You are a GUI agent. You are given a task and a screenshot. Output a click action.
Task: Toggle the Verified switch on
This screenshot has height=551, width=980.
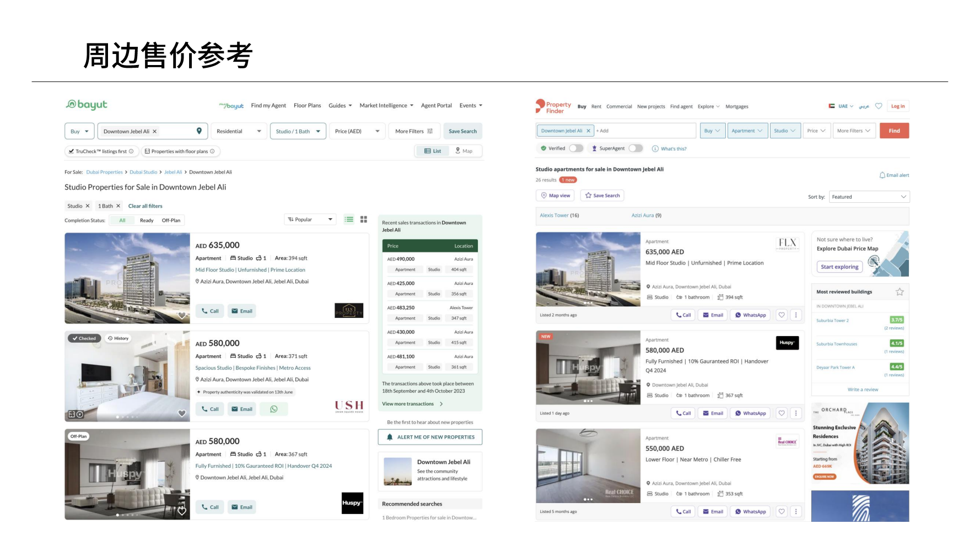coord(576,148)
